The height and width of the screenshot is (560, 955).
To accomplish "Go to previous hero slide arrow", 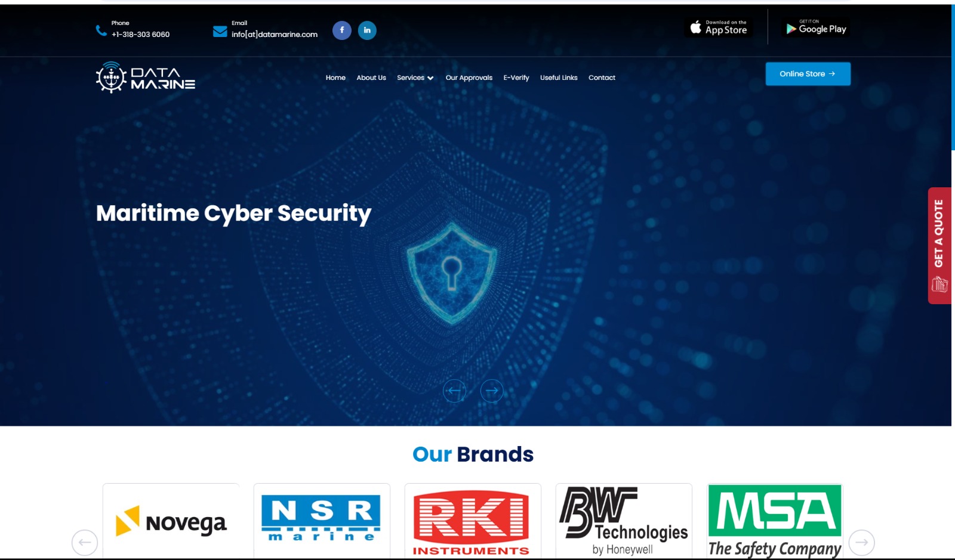I will tap(454, 391).
